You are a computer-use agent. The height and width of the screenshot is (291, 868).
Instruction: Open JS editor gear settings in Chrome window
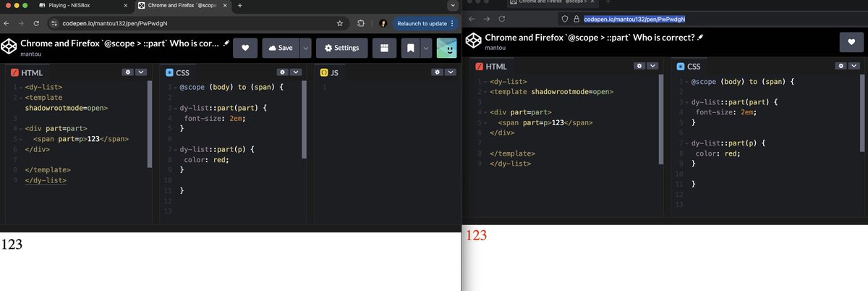[x=437, y=72]
